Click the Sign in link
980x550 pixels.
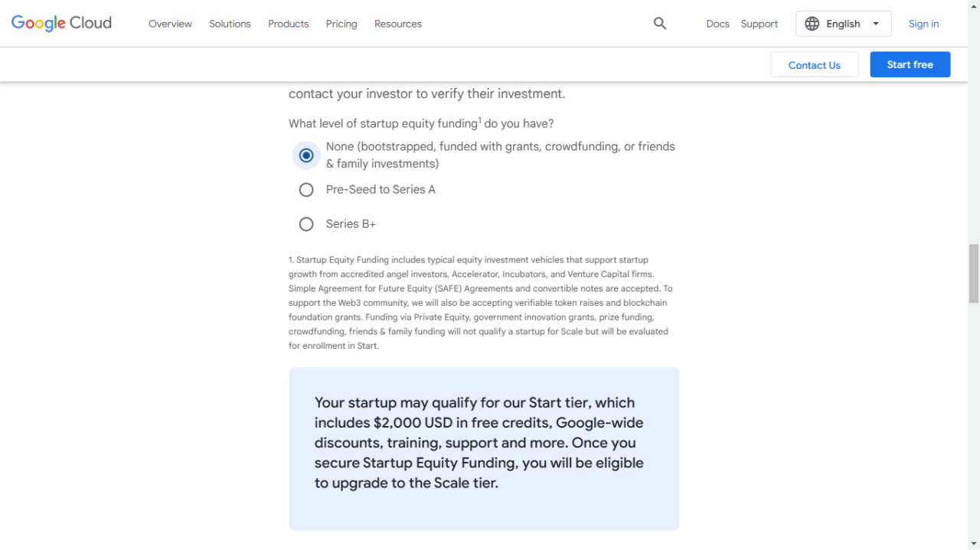(923, 24)
